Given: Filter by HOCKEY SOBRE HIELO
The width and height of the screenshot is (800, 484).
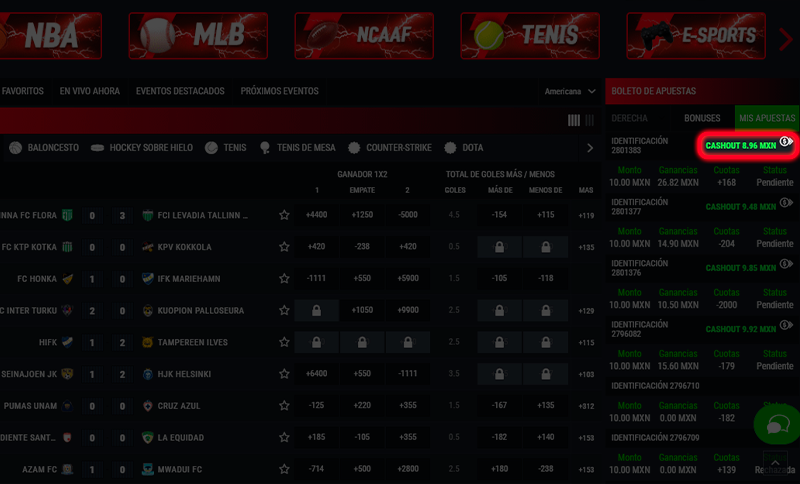Looking at the screenshot, I should [142, 148].
